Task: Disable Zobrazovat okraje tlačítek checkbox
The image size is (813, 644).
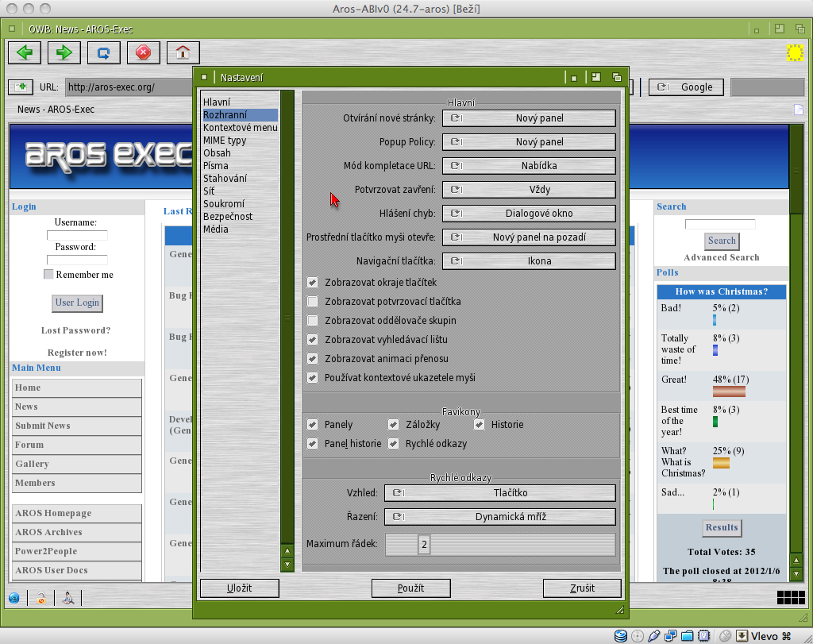Action: (313, 283)
